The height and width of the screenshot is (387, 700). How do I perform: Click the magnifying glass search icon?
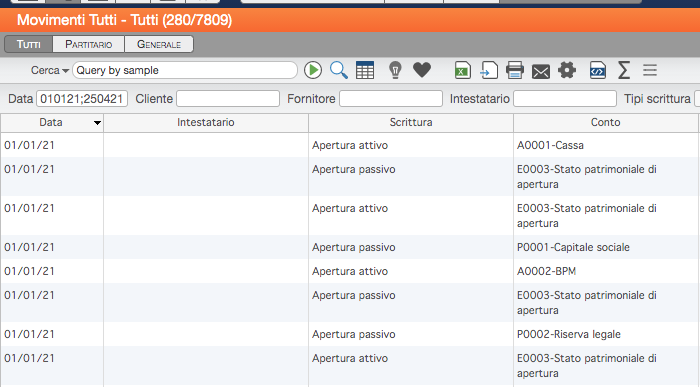tap(339, 71)
